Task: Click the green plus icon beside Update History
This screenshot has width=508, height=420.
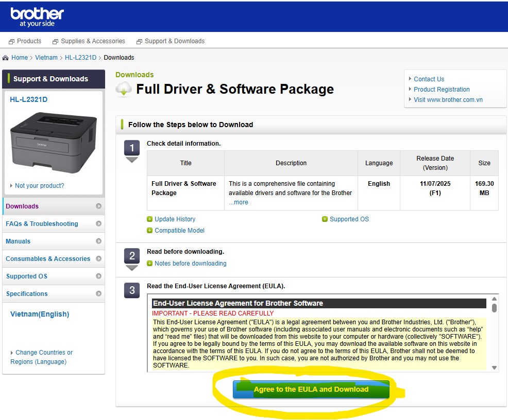Action: (150, 219)
